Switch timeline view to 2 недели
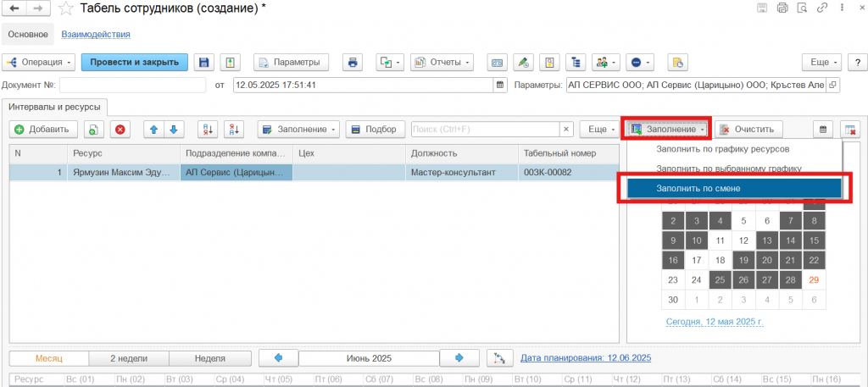Screen dimensions: 868x387 click(129, 357)
